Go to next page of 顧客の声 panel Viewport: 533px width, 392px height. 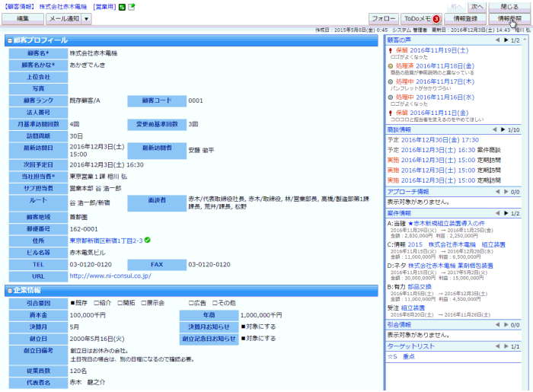503,40
